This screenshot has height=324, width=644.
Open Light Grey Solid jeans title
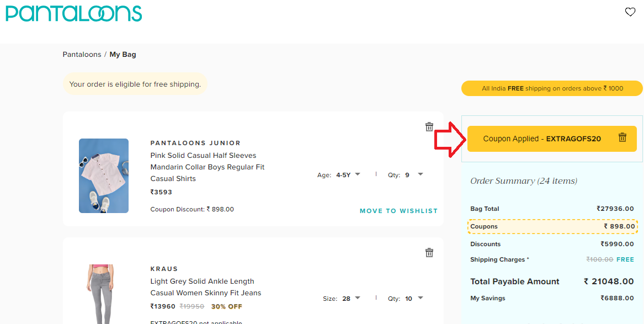pyautogui.click(x=206, y=287)
